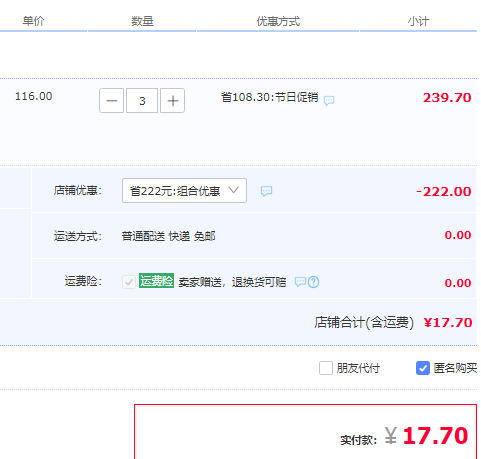
Task: Click the 单价 column header
Action: (33, 21)
